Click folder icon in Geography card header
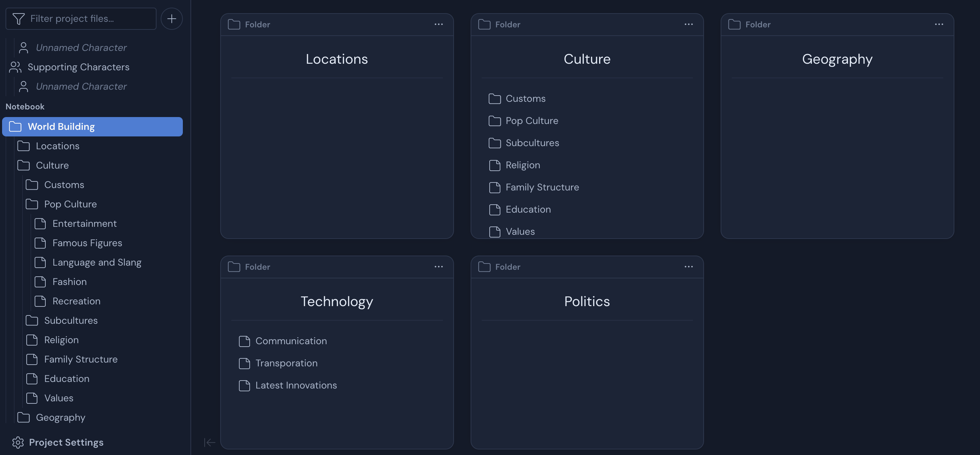Image resolution: width=980 pixels, height=455 pixels. click(734, 24)
